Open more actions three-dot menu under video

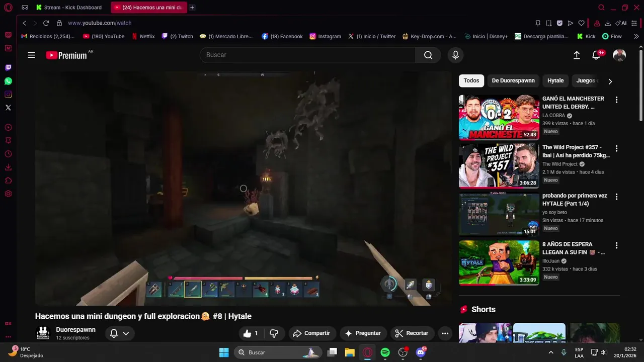click(445, 333)
